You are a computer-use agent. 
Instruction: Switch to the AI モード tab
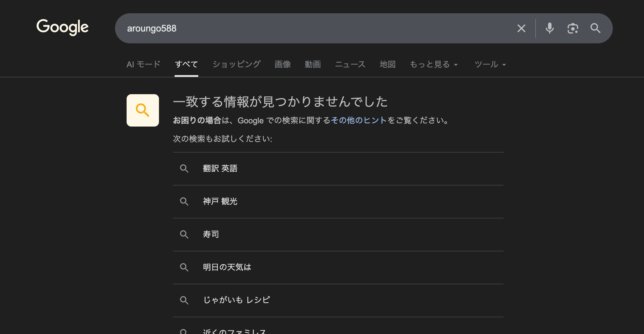click(x=143, y=64)
